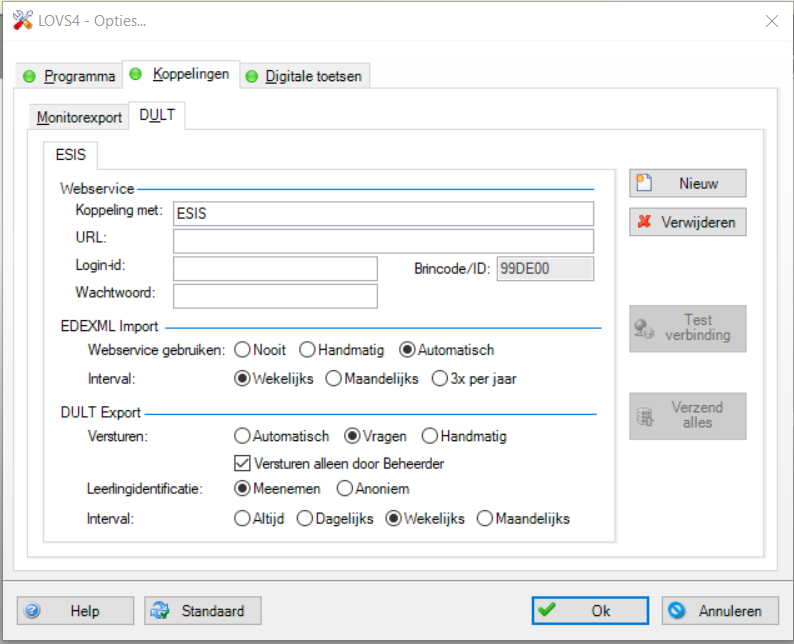
Task: Set Versturen to Automatisch
Action: tap(243, 436)
